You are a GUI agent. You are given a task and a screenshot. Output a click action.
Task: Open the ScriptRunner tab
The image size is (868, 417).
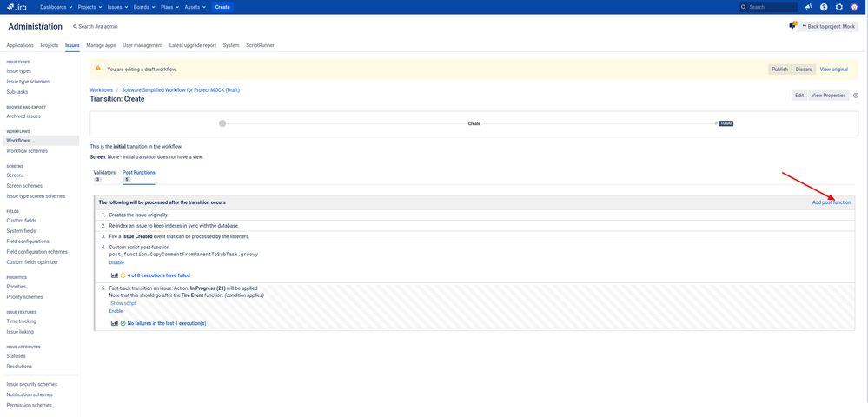[x=260, y=45]
